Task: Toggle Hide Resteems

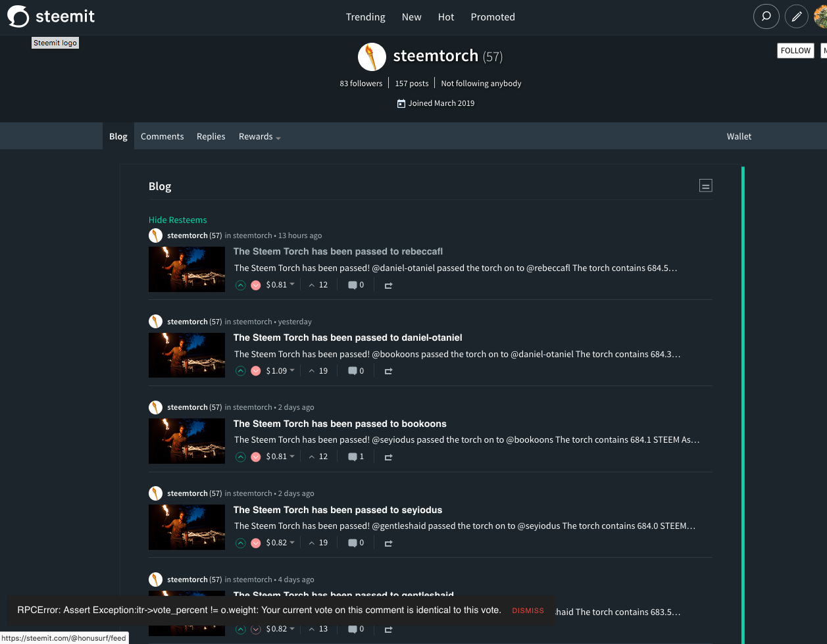Action: [x=178, y=220]
